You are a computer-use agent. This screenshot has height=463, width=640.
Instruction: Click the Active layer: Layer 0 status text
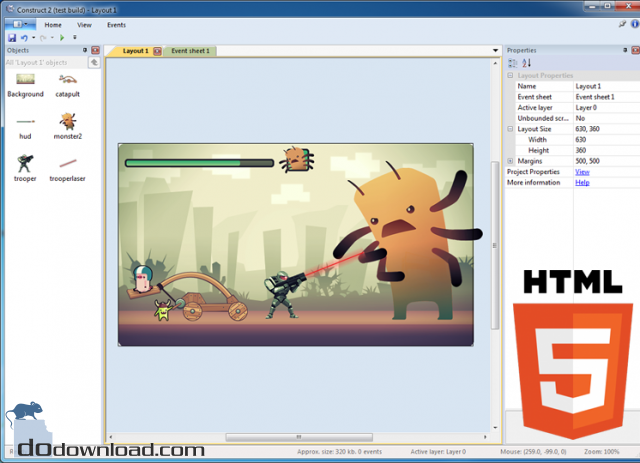[x=438, y=452]
